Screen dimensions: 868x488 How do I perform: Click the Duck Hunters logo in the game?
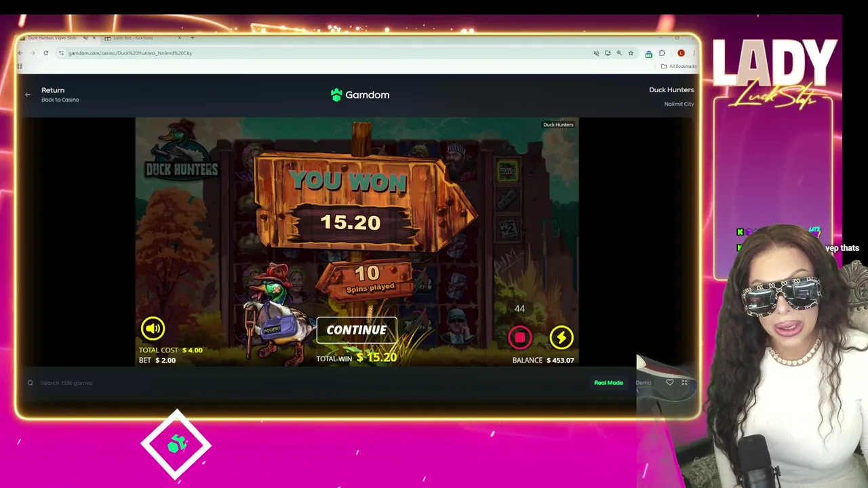181,150
